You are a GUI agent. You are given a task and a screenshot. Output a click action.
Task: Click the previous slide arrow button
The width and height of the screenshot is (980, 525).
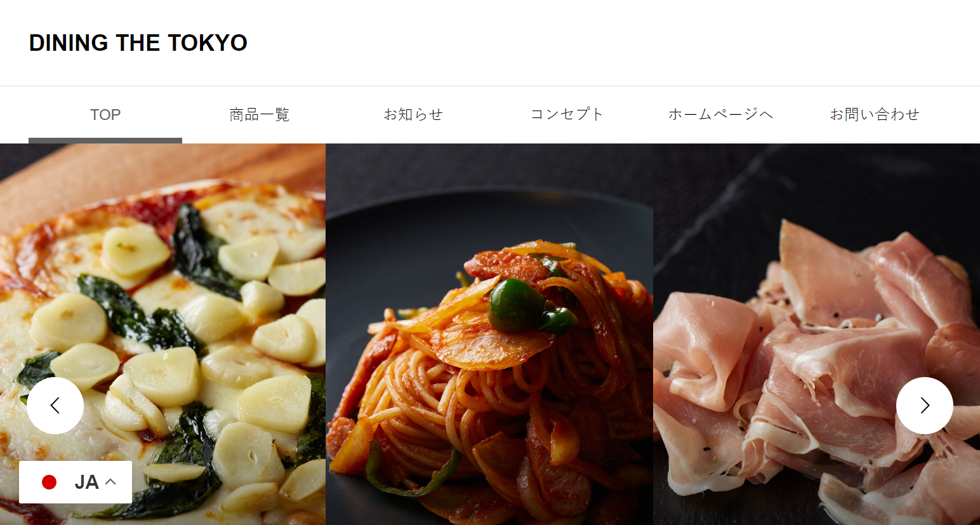pos(55,406)
